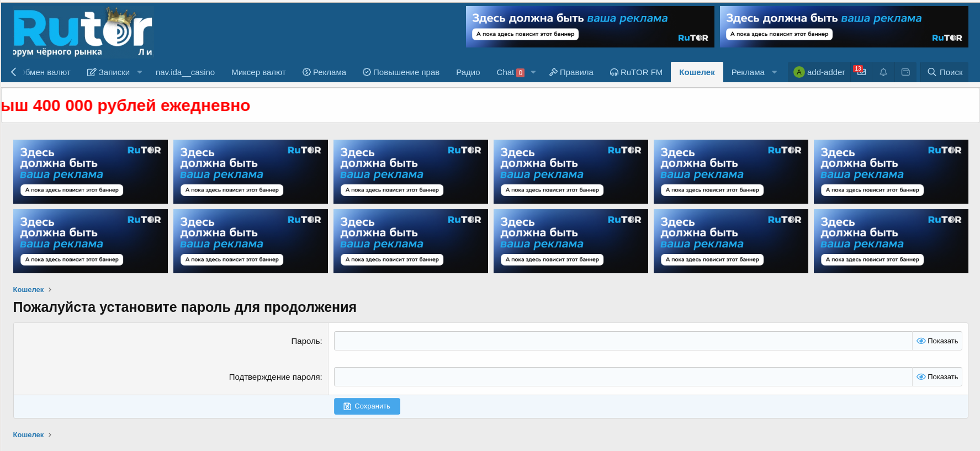The height and width of the screenshot is (451, 980).
Task: Click the Rutor logo
Action: coord(83,33)
